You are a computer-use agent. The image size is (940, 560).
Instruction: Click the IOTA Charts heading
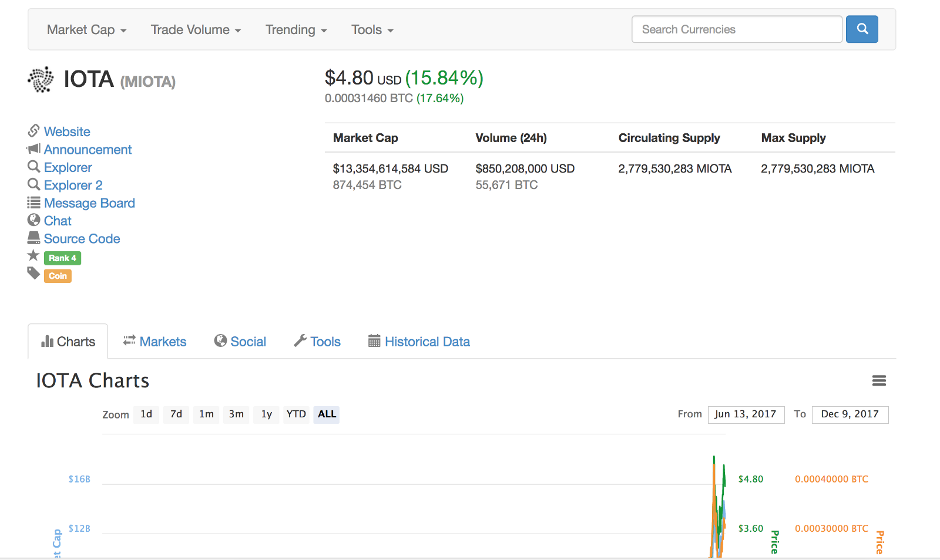93,381
